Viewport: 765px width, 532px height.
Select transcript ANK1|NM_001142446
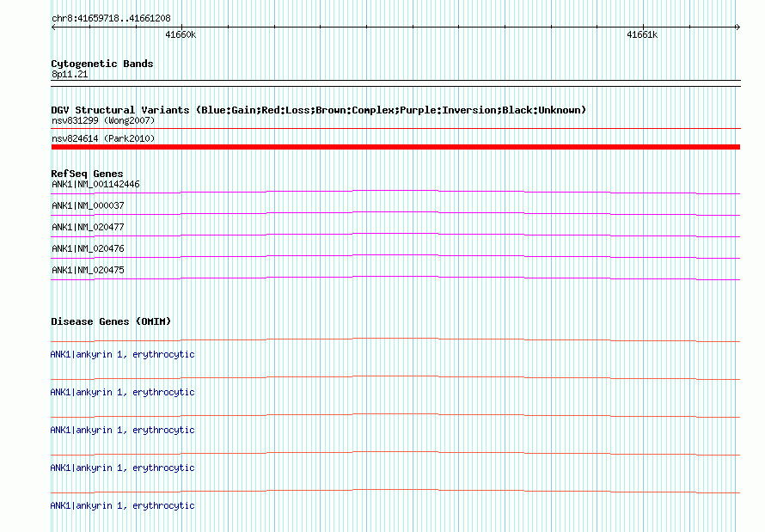95,184
